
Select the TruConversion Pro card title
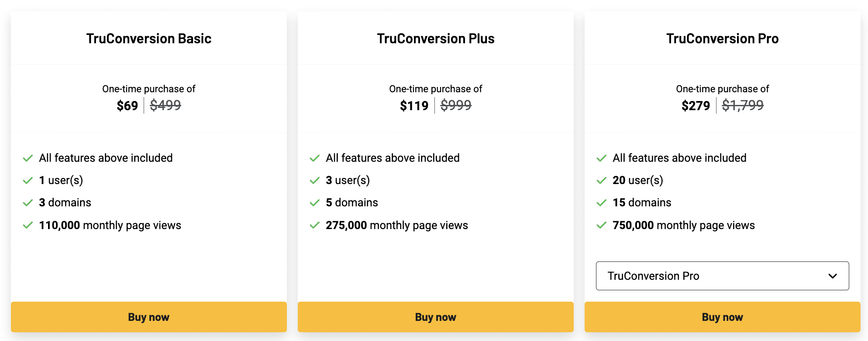coord(722,38)
